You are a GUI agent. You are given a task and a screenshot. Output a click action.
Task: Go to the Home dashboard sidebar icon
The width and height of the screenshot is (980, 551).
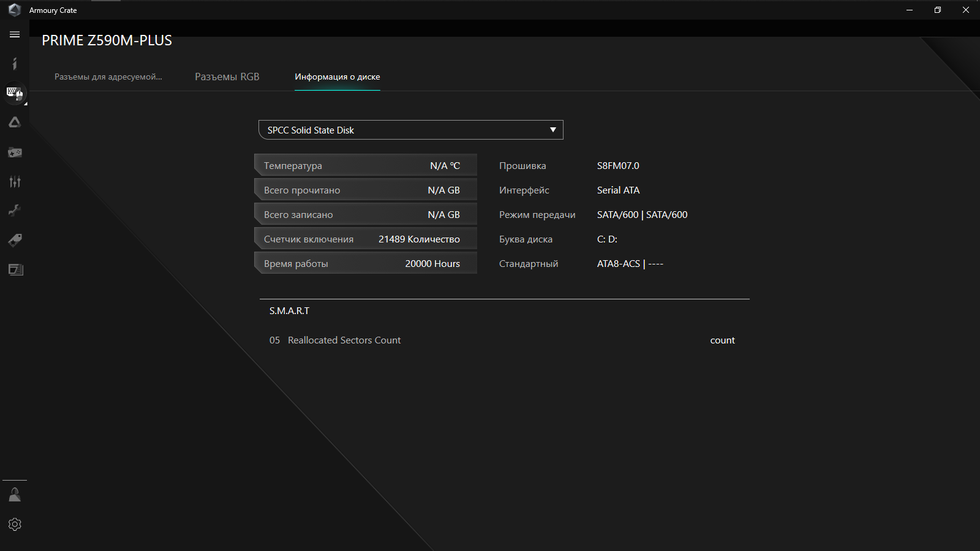(15, 64)
